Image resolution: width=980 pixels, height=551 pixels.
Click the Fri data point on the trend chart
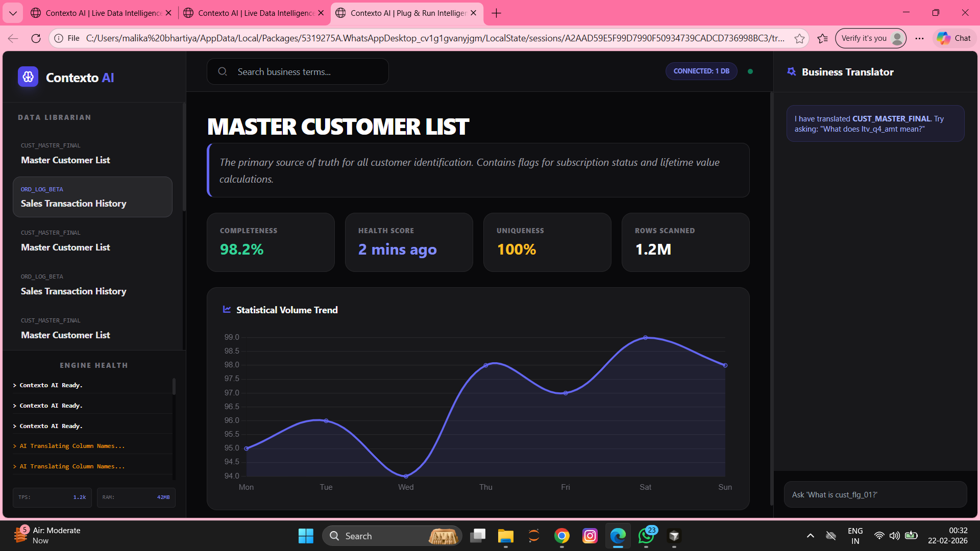[566, 393]
